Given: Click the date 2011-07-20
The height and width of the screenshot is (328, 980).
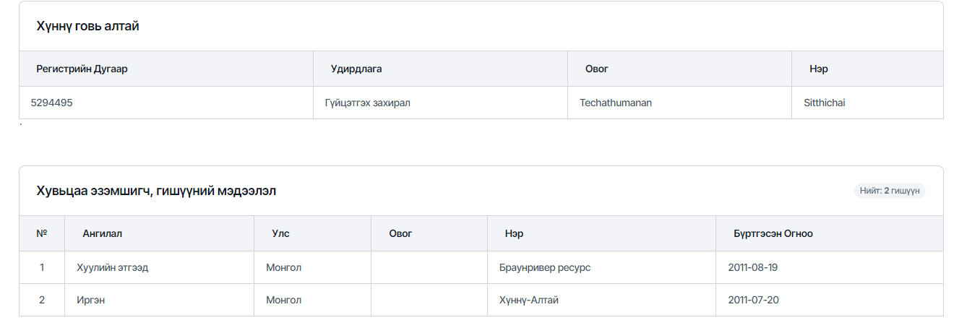Looking at the screenshot, I should 752,300.
